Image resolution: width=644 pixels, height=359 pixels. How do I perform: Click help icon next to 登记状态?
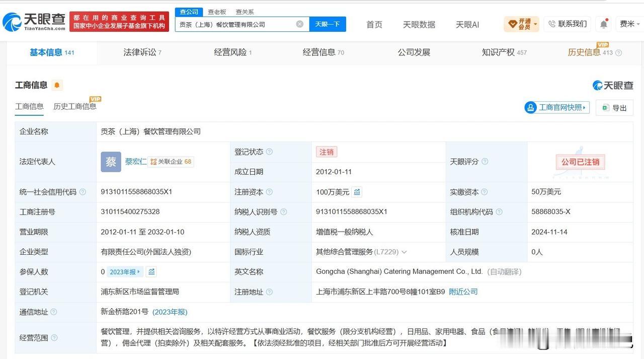pos(269,152)
